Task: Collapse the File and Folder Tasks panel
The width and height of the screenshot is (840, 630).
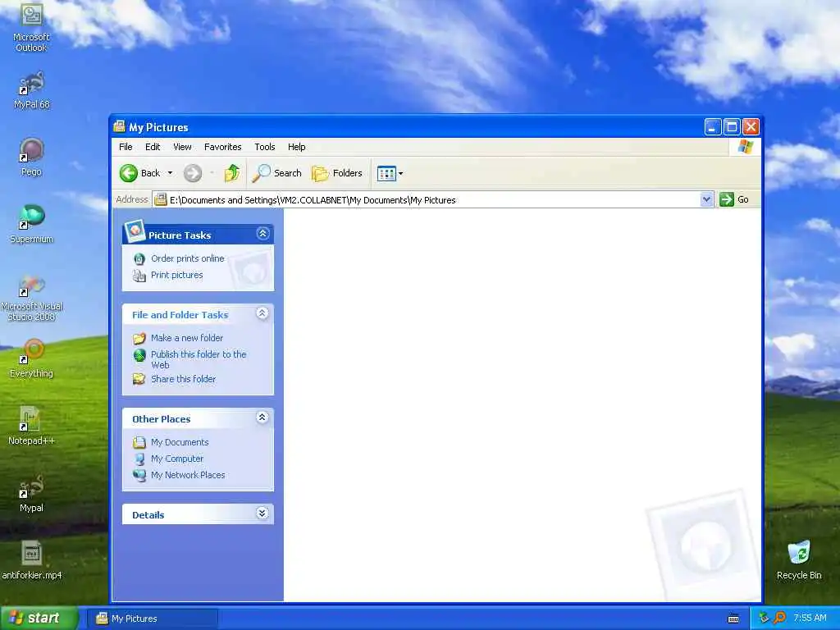Action: [x=262, y=313]
